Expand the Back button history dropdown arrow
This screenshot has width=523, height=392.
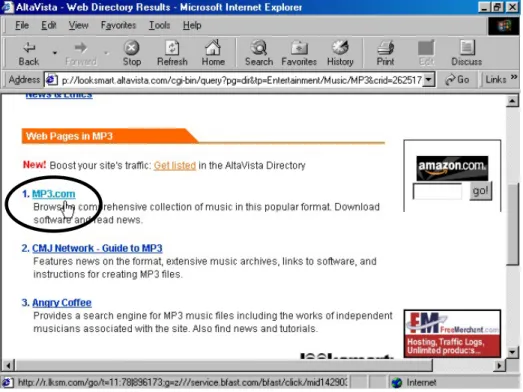(55, 53)
